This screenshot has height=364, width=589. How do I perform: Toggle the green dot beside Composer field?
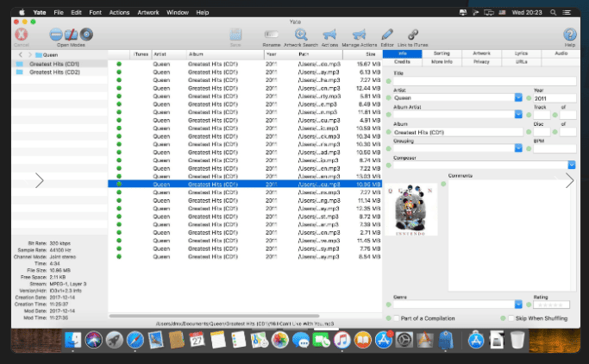coord(388,166)
